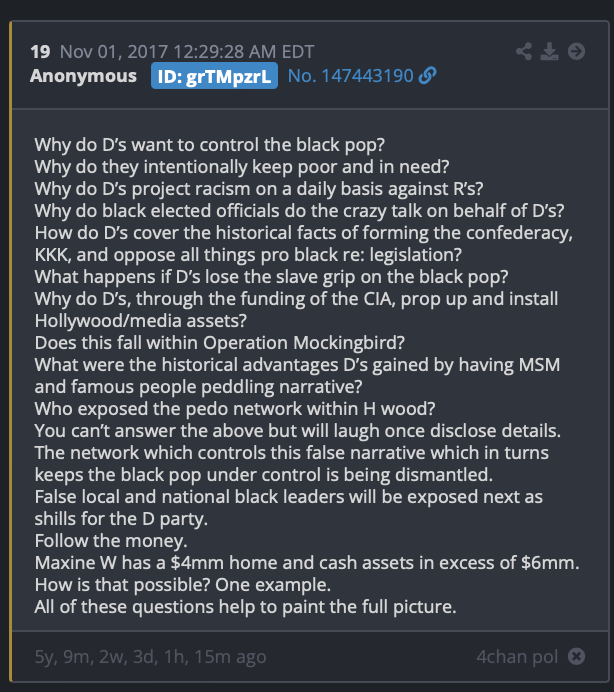Click the circled X beside 4chan pol
614x692 pixels.
click(576, 656)
